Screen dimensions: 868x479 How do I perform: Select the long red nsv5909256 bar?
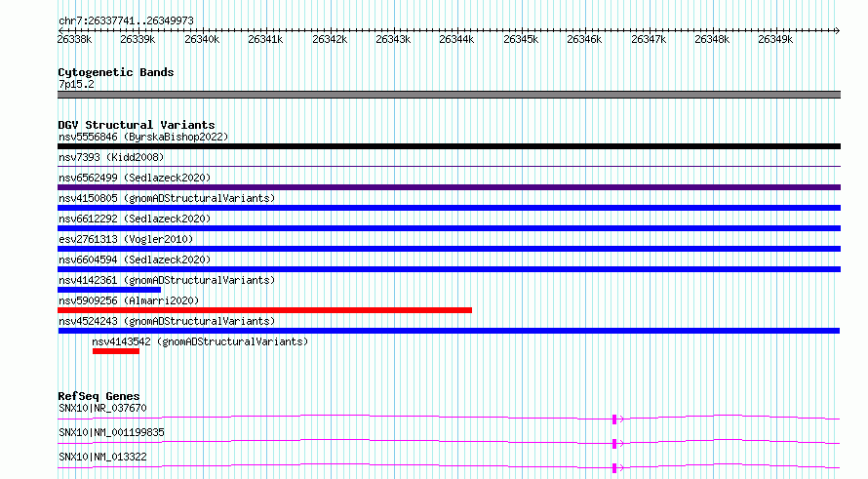[264, 310]
